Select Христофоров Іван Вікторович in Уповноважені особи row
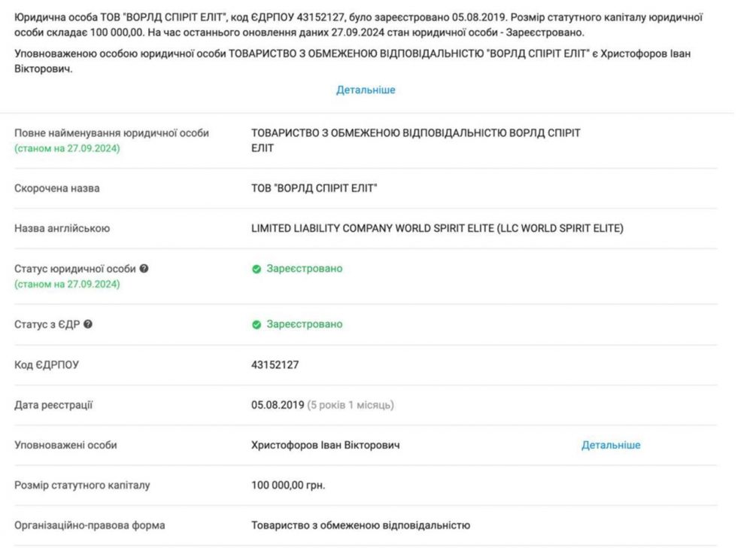756x548 pixels. pyautogui.click(x=325, y=445)
